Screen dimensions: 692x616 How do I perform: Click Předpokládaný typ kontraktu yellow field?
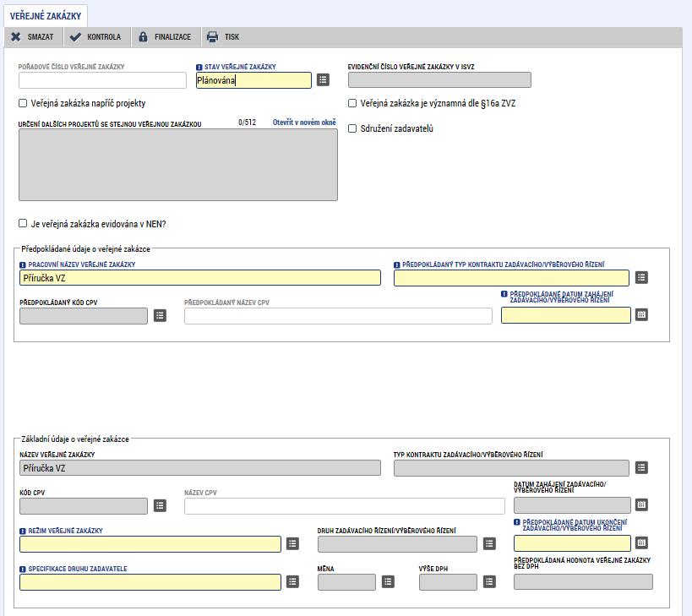[511, 278]
